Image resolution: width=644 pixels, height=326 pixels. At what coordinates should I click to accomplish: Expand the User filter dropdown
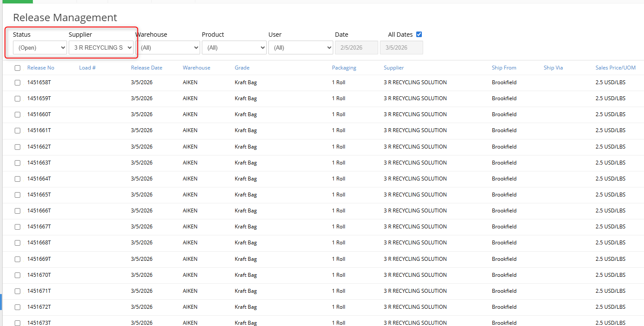[301, 47]
